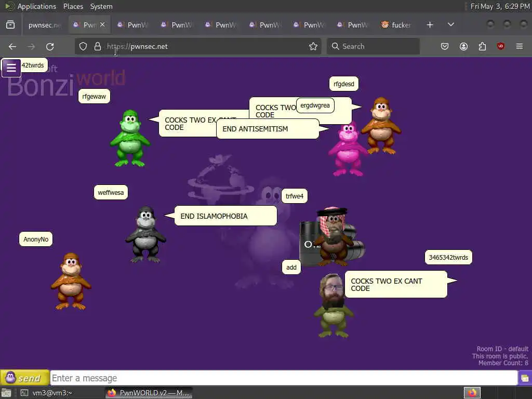This screenshot has width=532, height=399.
Task: Open Firefox account icon
Action: pyautogui.click(x=463, y=46)
